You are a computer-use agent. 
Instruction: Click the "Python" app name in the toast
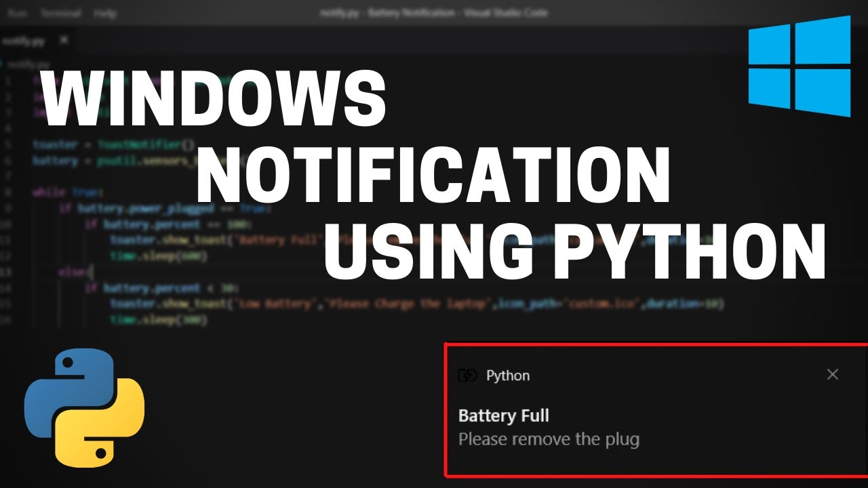(508, 375)
